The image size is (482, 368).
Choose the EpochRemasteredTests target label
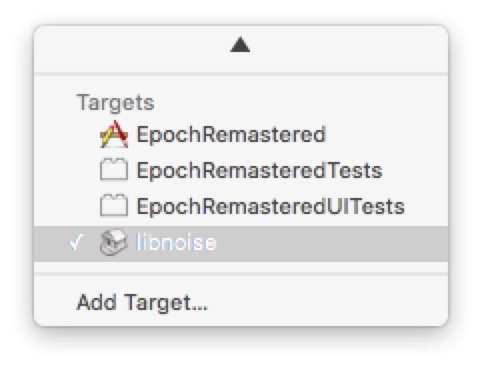click(259, 170)
